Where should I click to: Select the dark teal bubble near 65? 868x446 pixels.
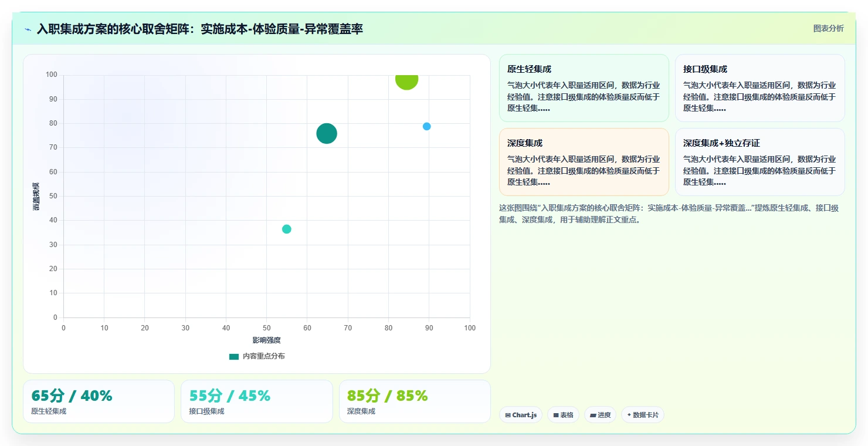tap(327, 133)
